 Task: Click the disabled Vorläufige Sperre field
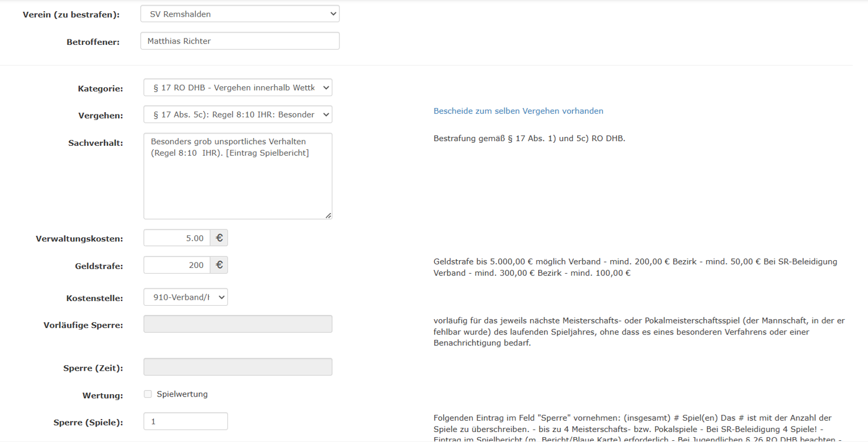(x=237, y=324)
